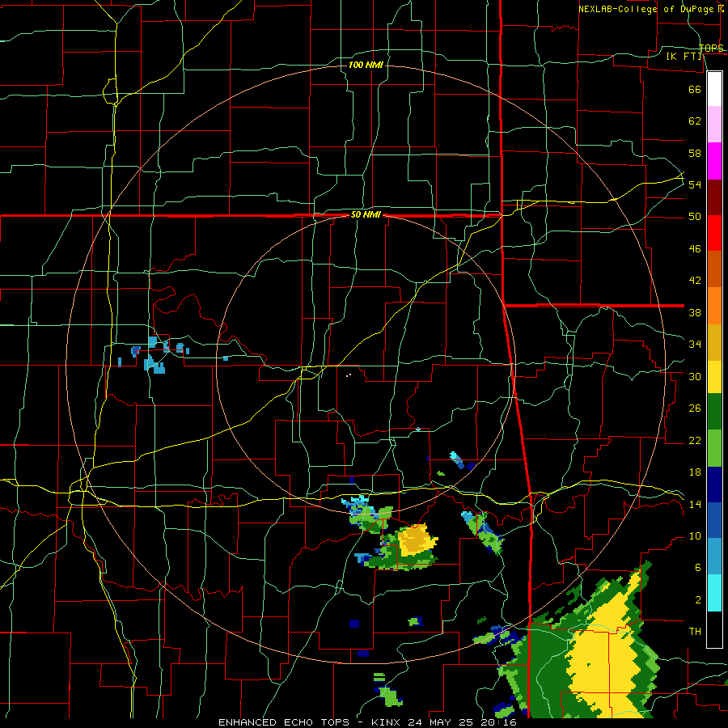Click the "24 MAY 25 20:16" timestamp
Image resolution: width=728 pixels, height=728 pixels.
pos(463,722)
